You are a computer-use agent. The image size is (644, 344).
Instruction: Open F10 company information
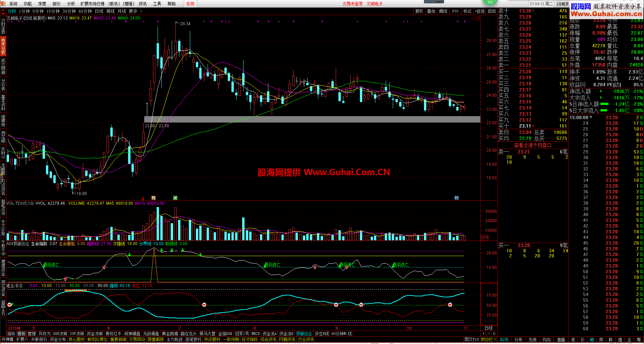pyautogui.click(x=455, y=11)
